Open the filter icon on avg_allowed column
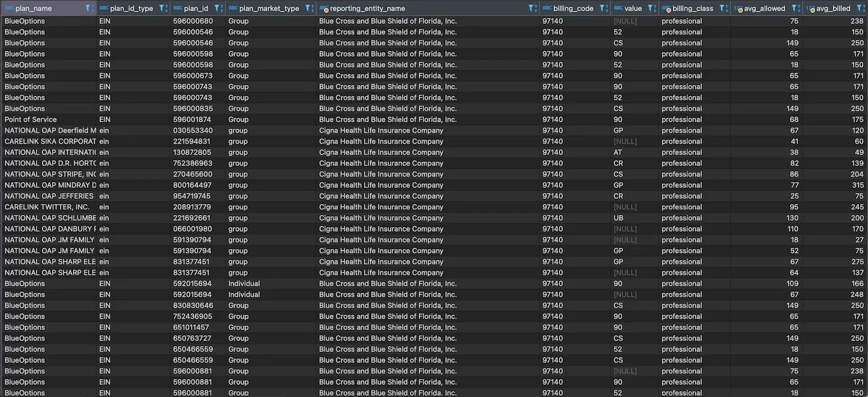 tap(794, 8)
